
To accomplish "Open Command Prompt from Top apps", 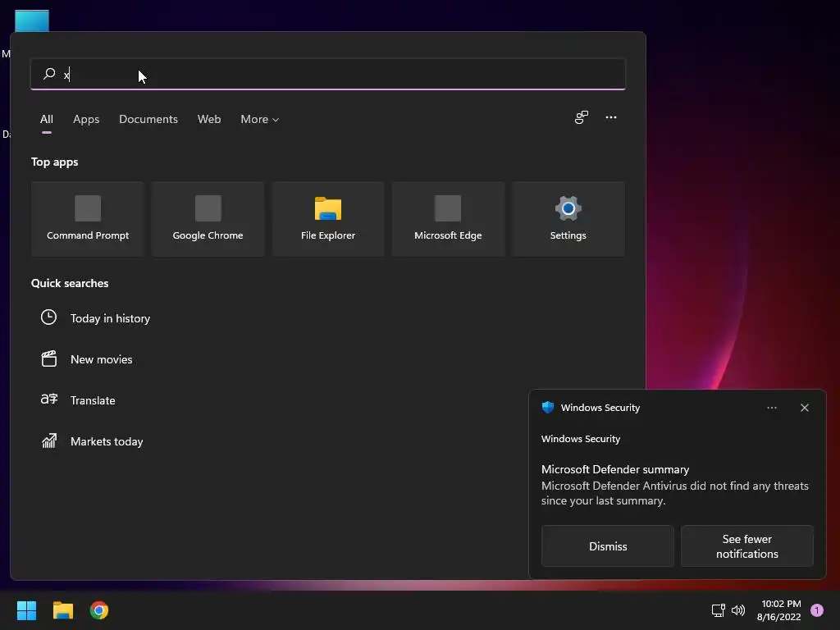I will pos(88,219).
